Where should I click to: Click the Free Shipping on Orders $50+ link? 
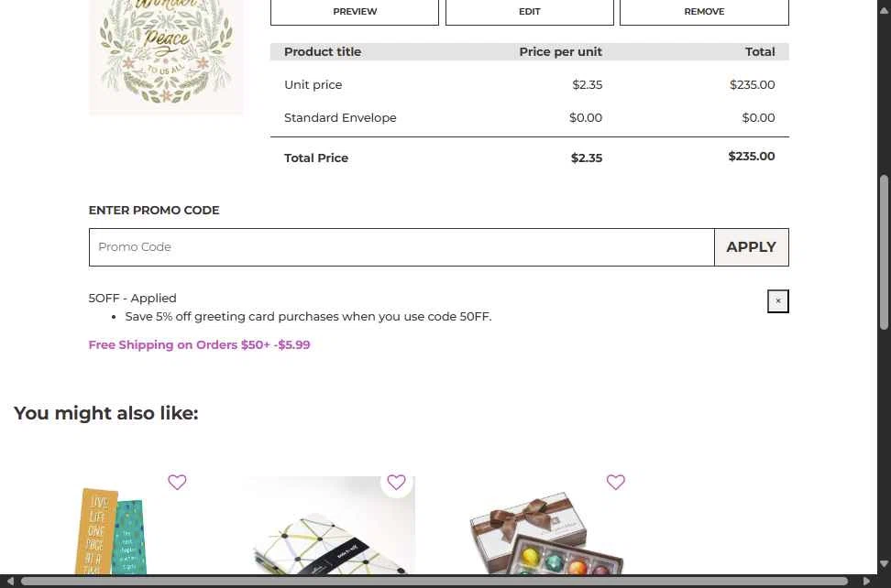[199, 345]
